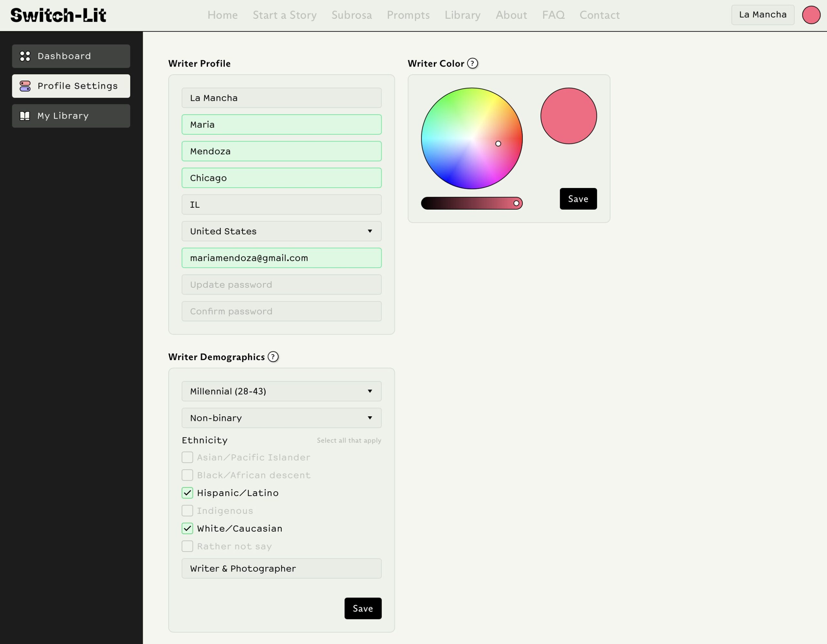The image size is (827, 644).
Task: Check the Asian/Pacific Islander checkbox
Action: pos(187,457)
